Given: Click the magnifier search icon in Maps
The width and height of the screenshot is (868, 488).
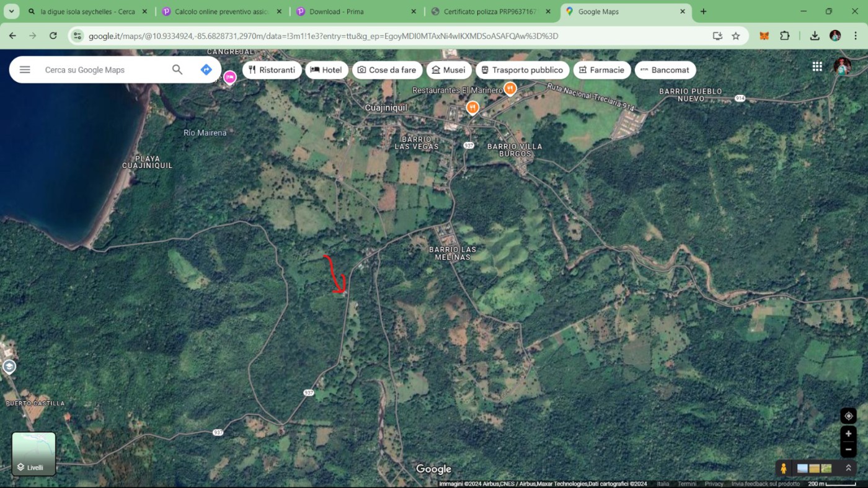Looking at the screenshot, I should (x=177, y=69).
